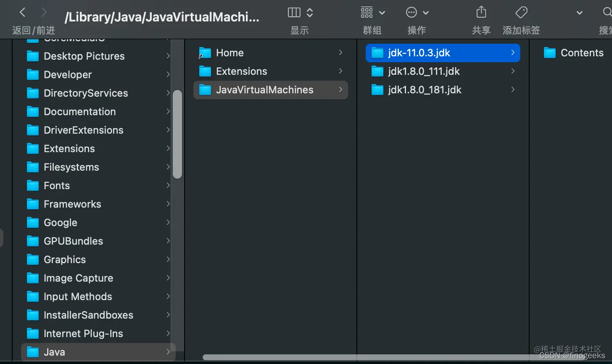Select the Image Capture folder
This screenshot has height=364, width=612.
coord(98,278)
